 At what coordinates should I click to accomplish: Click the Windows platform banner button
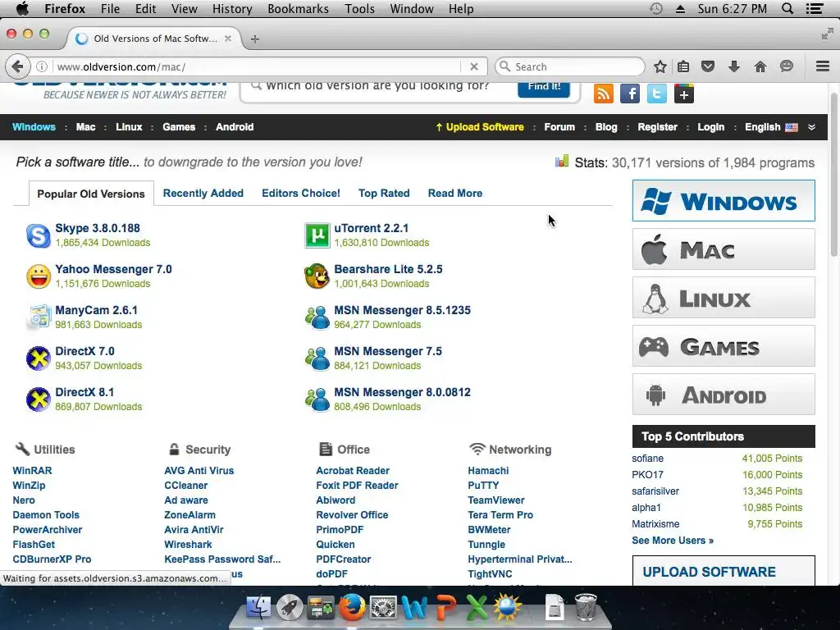(724, 201)
